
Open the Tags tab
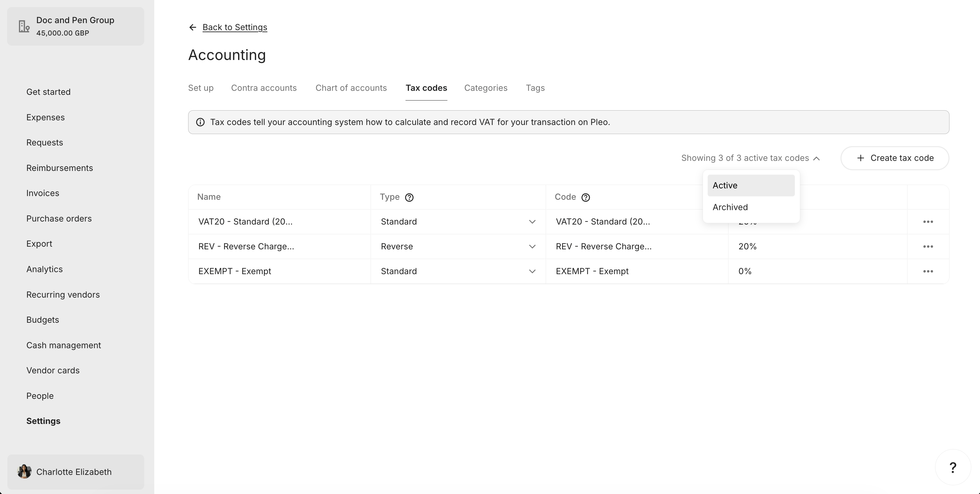coord(535,88)
